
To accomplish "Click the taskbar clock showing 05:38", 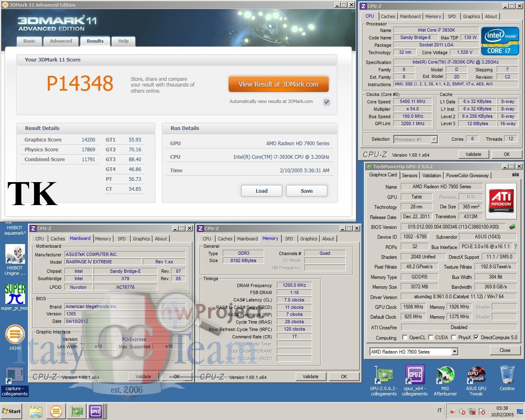I will pyautogui.click(x=502, y=411).
